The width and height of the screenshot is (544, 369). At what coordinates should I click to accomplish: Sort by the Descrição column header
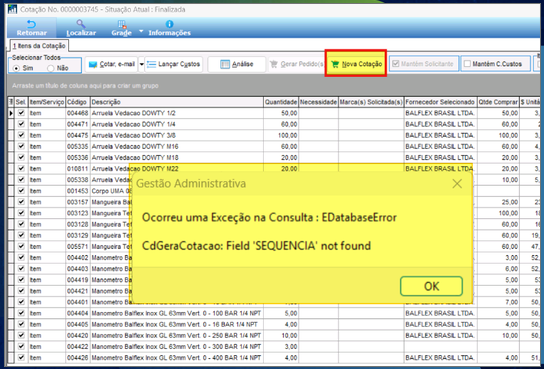click(177, 102)
